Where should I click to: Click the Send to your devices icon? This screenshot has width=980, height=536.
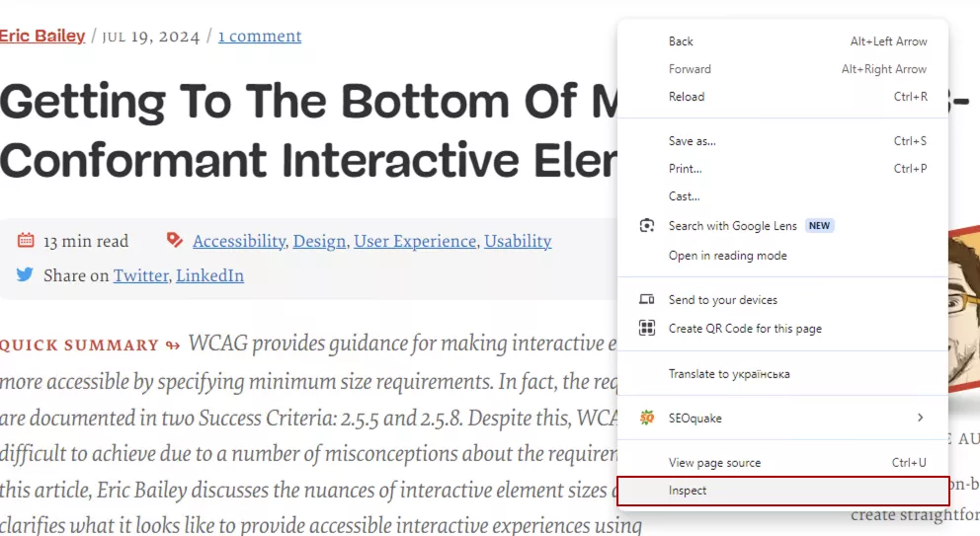click(647, 299)
